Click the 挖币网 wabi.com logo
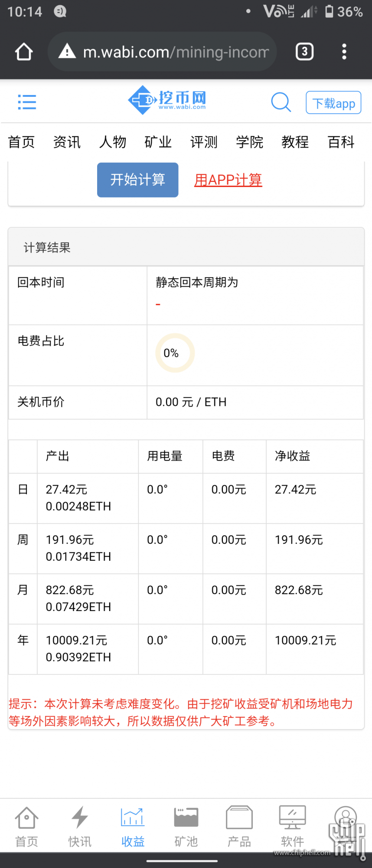 pos(167,100)
